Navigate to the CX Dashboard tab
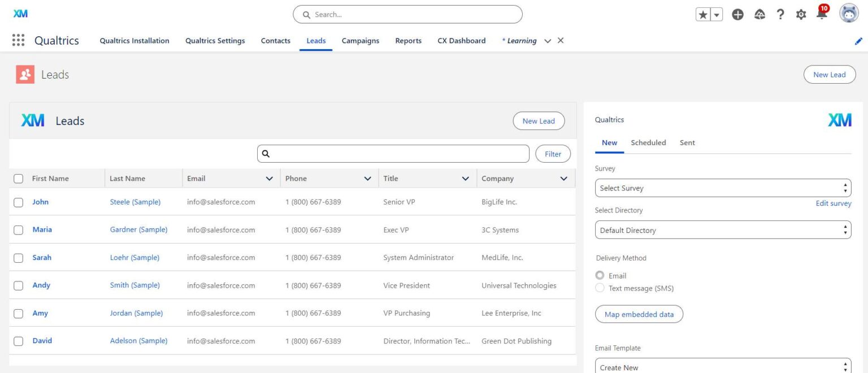868x373 pixels. (x=461, y=40)
